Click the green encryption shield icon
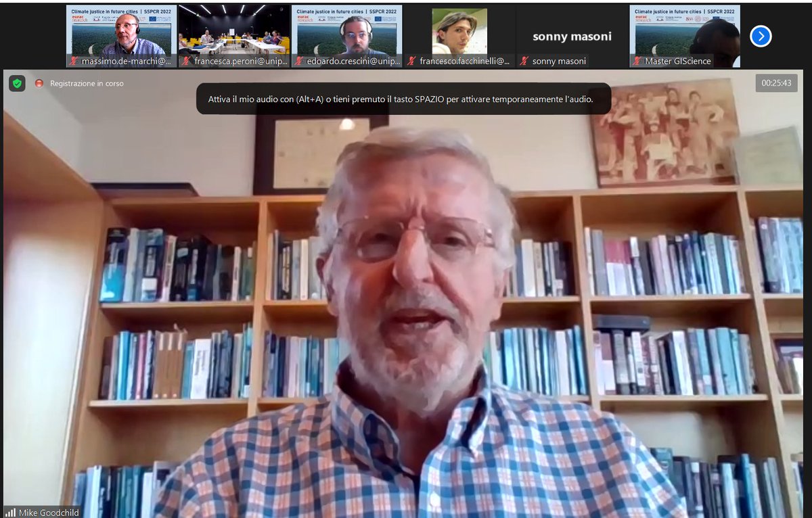Screen dimensions: 812x518 click(x=18, y=84)
